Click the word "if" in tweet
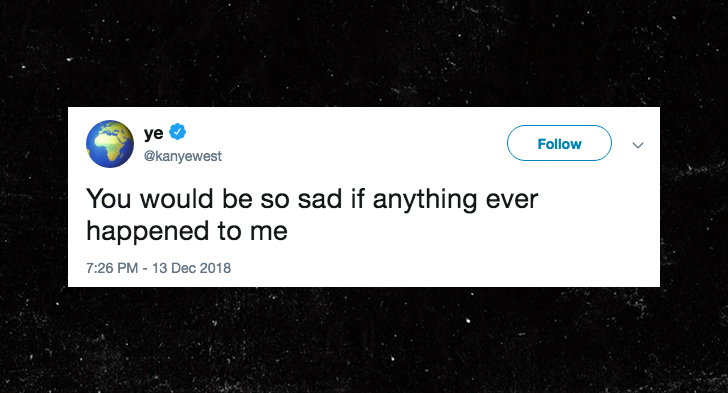The height and width of the screenshot is (393, 728). click(358, 198)
